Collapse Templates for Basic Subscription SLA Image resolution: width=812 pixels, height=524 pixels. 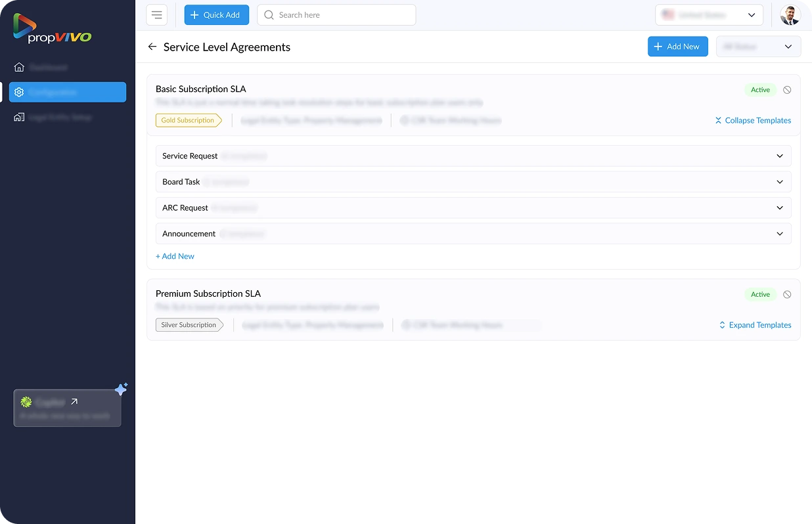753,120
